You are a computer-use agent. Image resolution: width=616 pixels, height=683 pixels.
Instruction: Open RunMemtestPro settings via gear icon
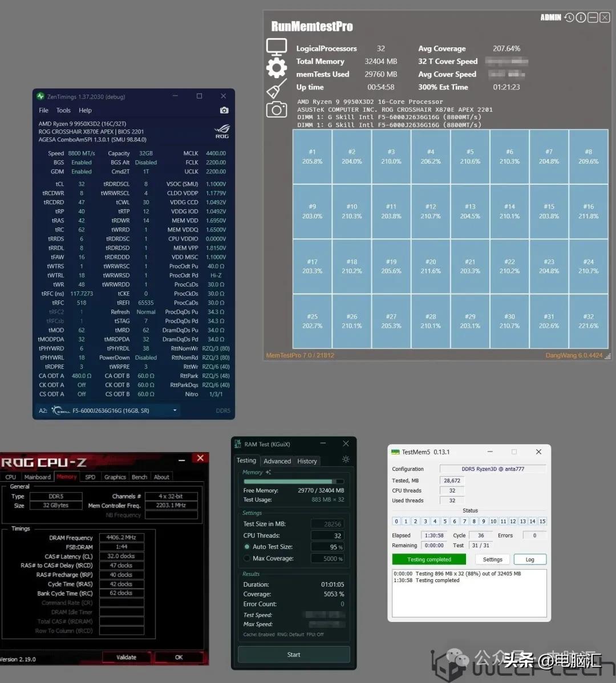[x=277, y=67]
